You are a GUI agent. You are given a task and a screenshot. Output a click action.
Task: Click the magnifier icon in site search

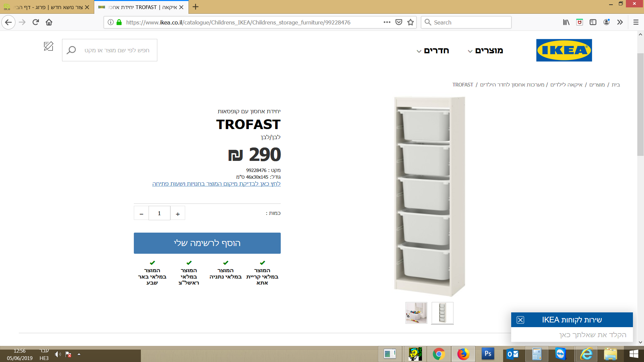tap(71, 50)
